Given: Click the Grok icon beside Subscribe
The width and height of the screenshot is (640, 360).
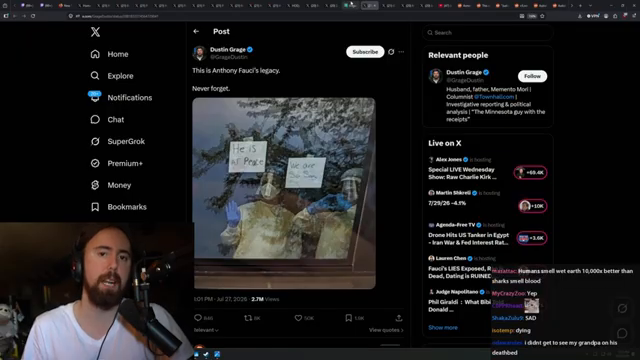Looking at the screenshot, I should click(x=391, y=52).
